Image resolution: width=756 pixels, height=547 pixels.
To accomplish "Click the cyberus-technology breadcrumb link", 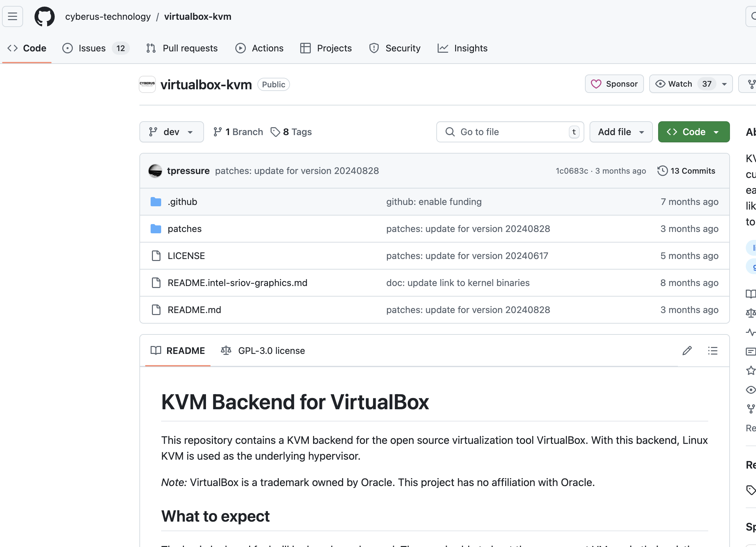I will (108, 17).
